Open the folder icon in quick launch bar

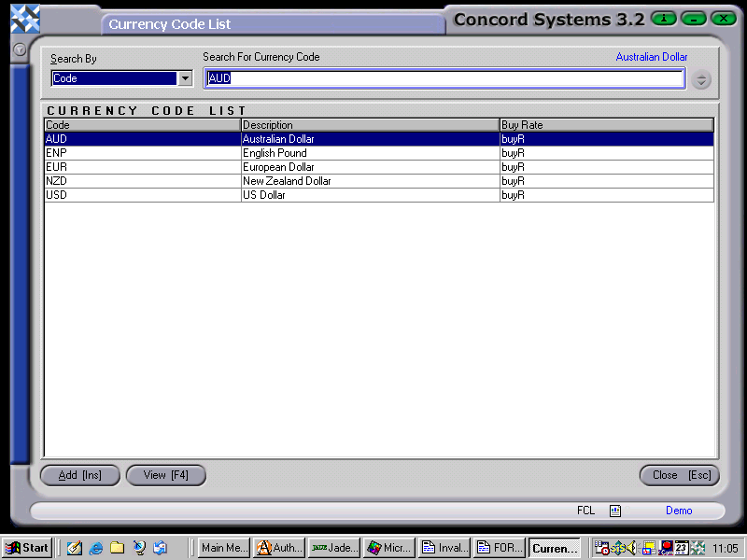point(117,548)
